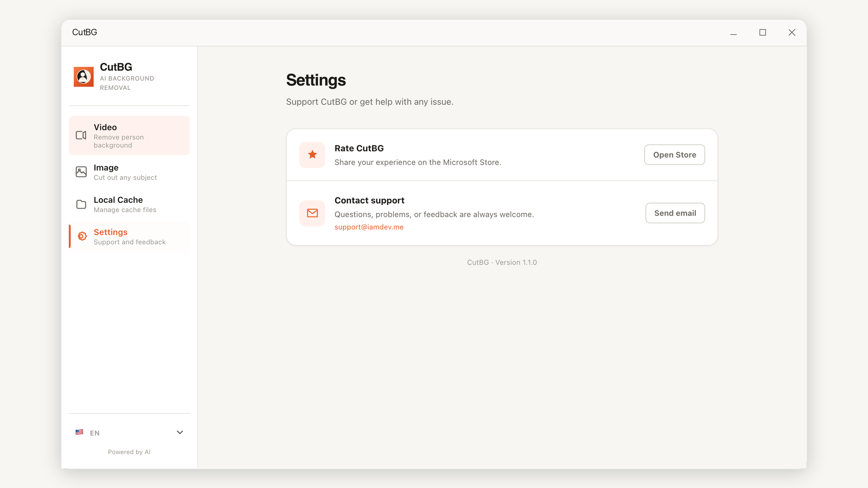Viewport: 868px width, 488px height.
Task: Click the Local Cache folder icon
Action: (x=81, y=204)
